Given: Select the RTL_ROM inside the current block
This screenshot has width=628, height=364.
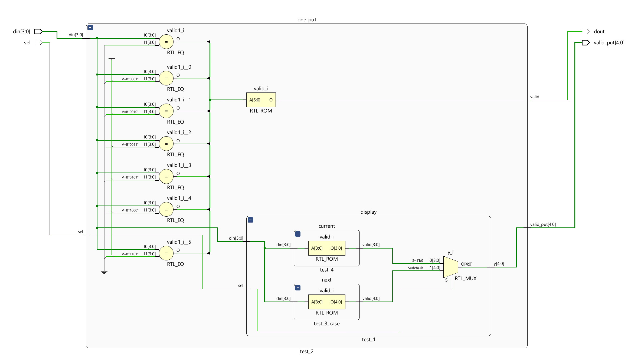Looking at the screenshot, I should [x=327, y=248].
